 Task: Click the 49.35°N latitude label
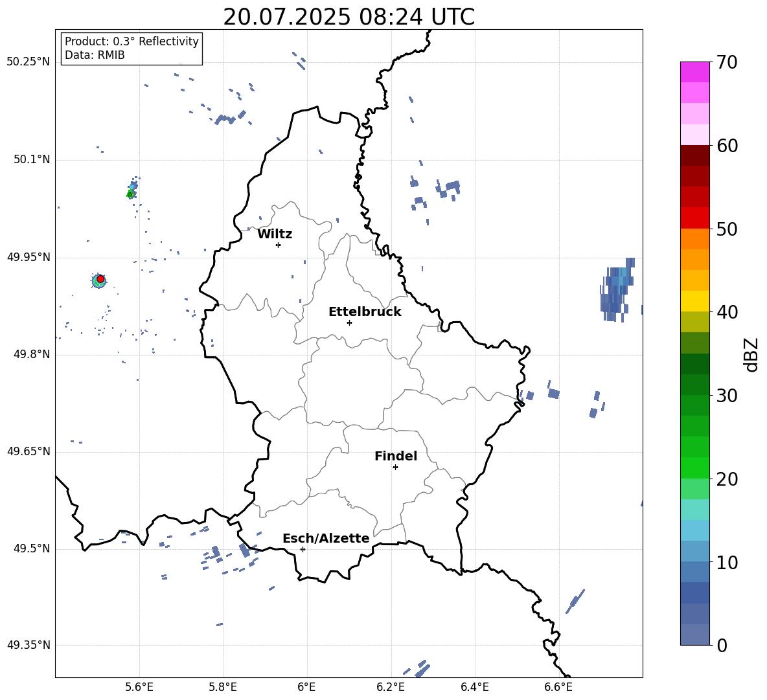29,645
